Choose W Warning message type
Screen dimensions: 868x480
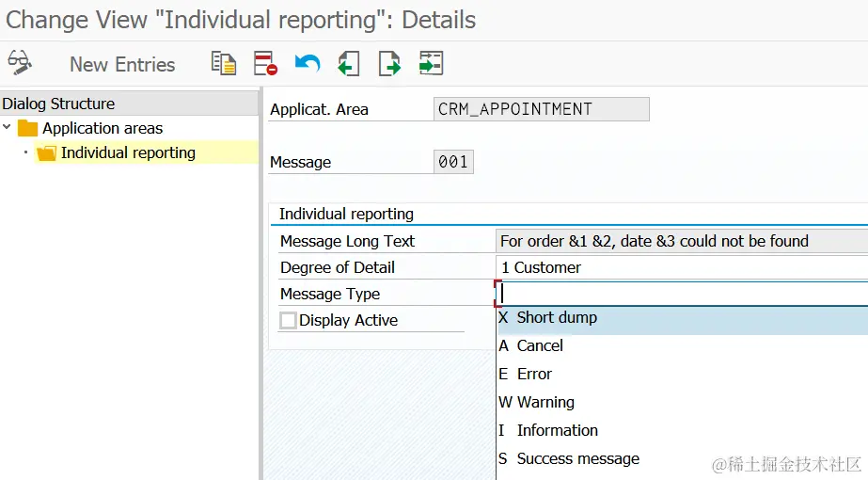[683, 403]
